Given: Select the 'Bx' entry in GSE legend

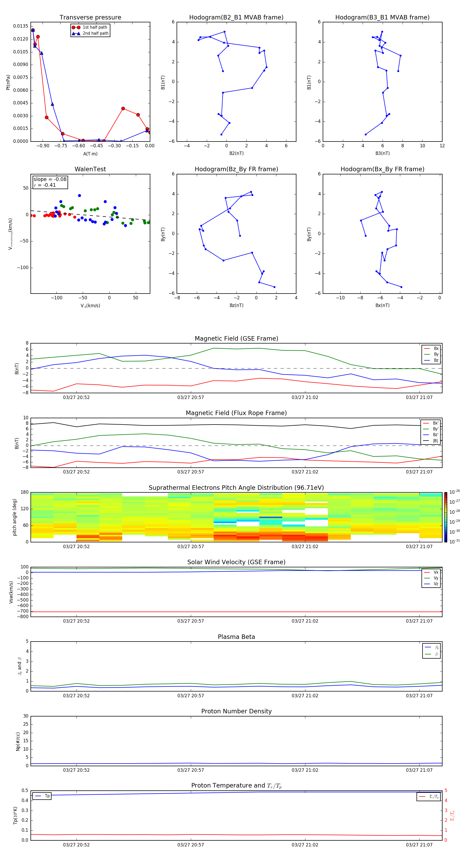Looking at the screenshot, I should click(x=431, y=349).
